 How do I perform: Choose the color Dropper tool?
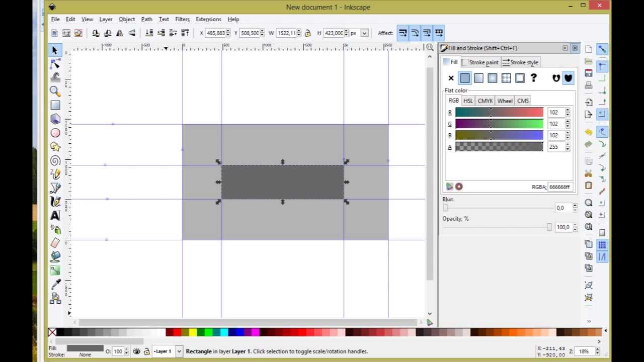[x=55, y=285]
